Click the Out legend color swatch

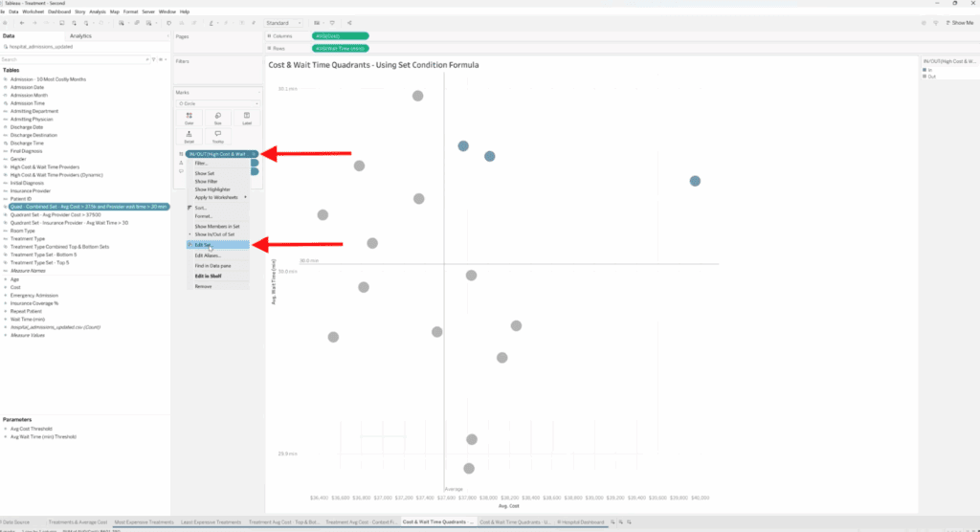[x=925, y=77]
